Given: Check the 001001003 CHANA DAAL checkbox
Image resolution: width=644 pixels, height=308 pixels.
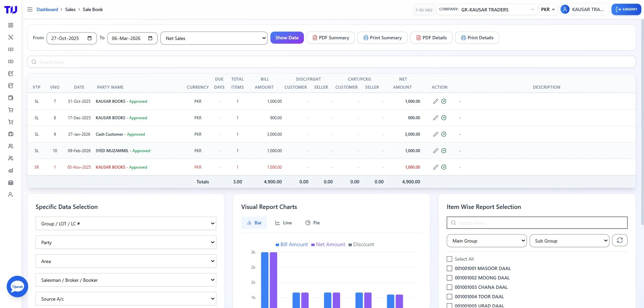Looking at the screenshot, I should tap(449, 287).
